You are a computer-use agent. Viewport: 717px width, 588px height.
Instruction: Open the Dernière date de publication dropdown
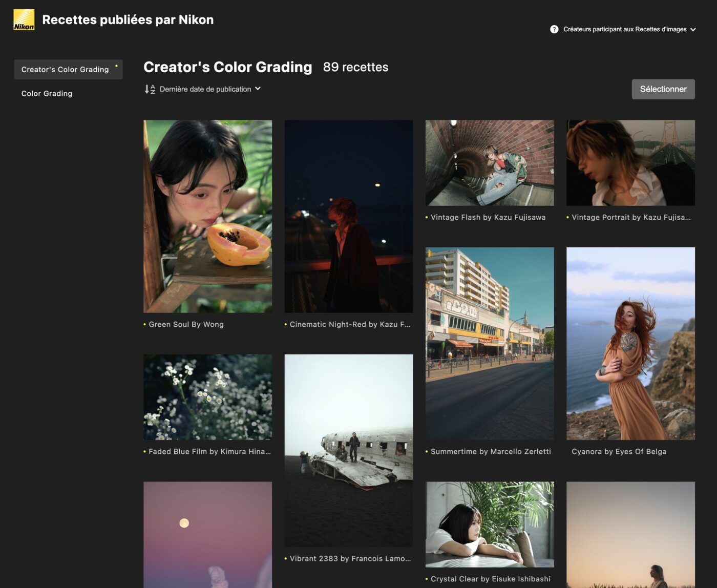(205, 89)
